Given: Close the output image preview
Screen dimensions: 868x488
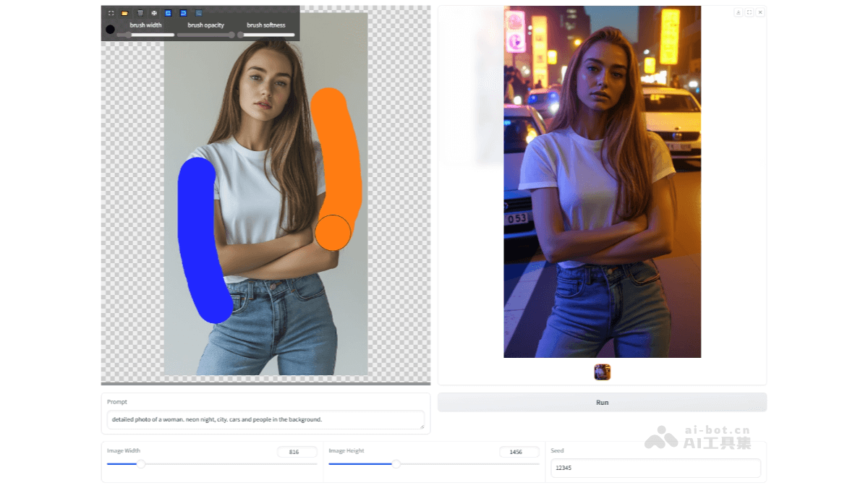Looking at the screenshot, I should [x=760, y=12].
